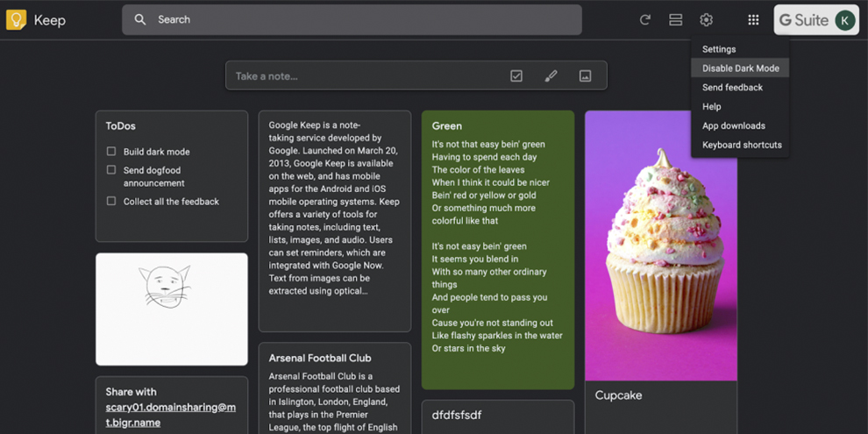Open the cat drawing note
Screen dimensions: 868x434
pyautogui.click(x=172, y=309)
